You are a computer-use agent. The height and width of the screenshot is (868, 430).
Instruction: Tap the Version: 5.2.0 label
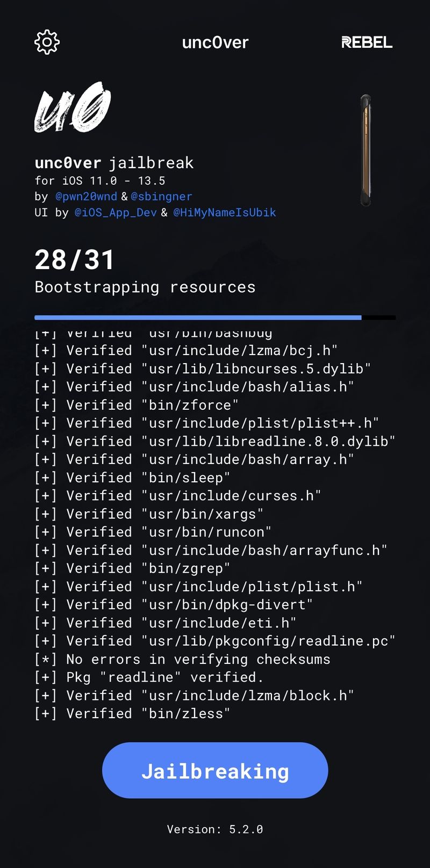(x=215, y=829)
